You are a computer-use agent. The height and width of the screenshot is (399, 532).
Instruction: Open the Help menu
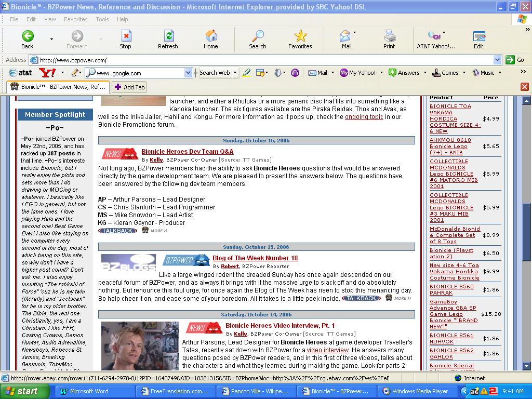123,19
